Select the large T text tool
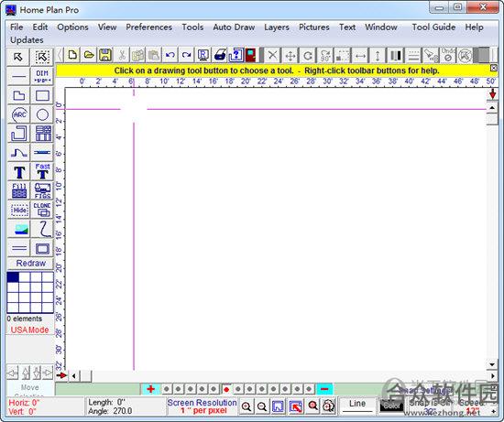The image size is (504, 422). pos(18,172)
